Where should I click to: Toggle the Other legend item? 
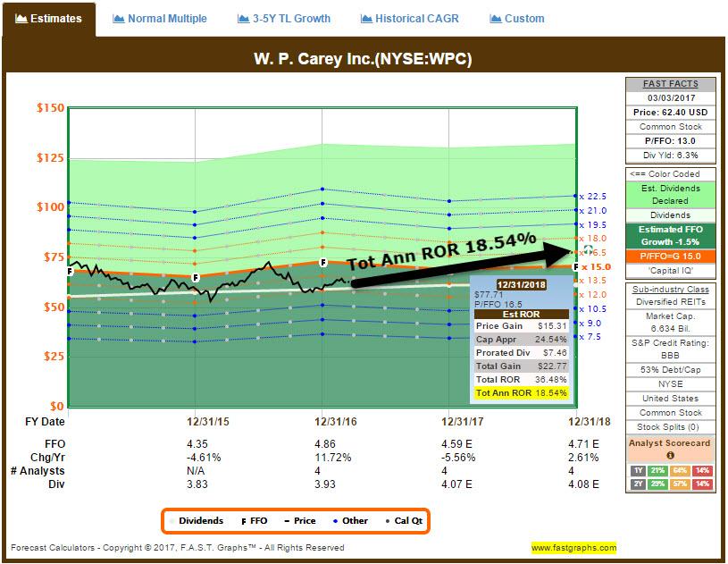tap(350, 521)
